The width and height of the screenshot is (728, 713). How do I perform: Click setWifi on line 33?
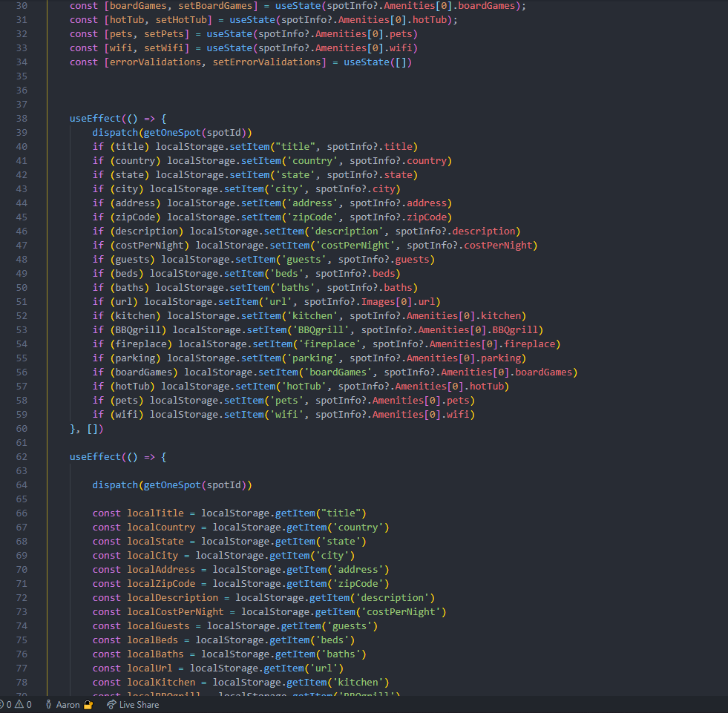coord(164,47)
